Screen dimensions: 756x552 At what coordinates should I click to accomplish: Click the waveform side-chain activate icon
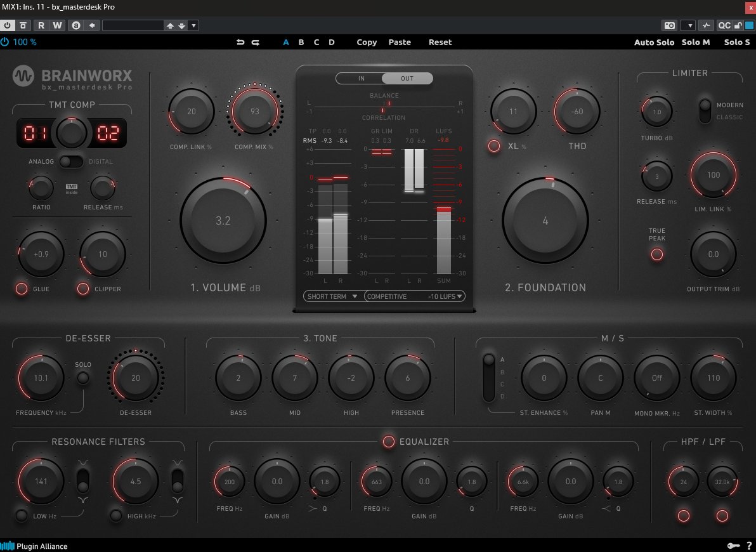(x=707, y=25)
